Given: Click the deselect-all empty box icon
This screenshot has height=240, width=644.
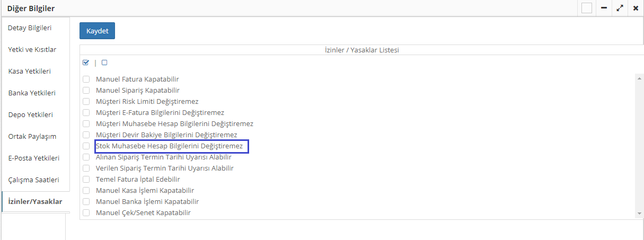Looking at the screenshot, I should [104, 63].
